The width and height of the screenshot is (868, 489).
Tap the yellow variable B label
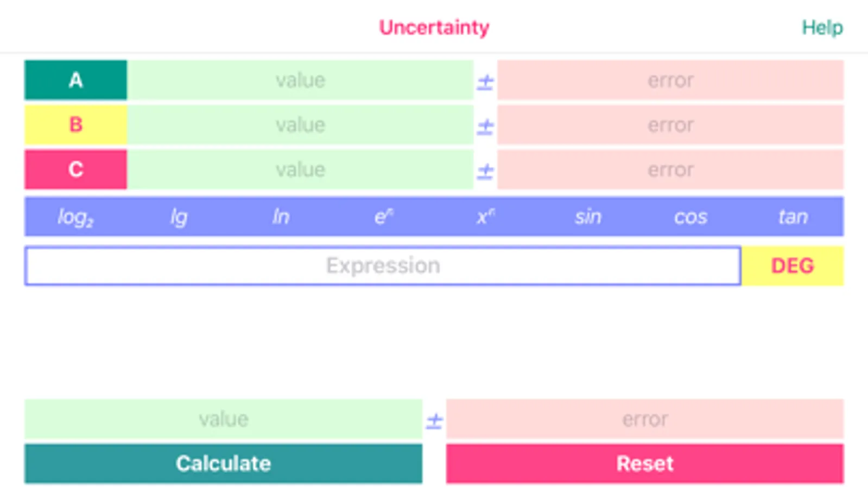(x=75, y=125)
